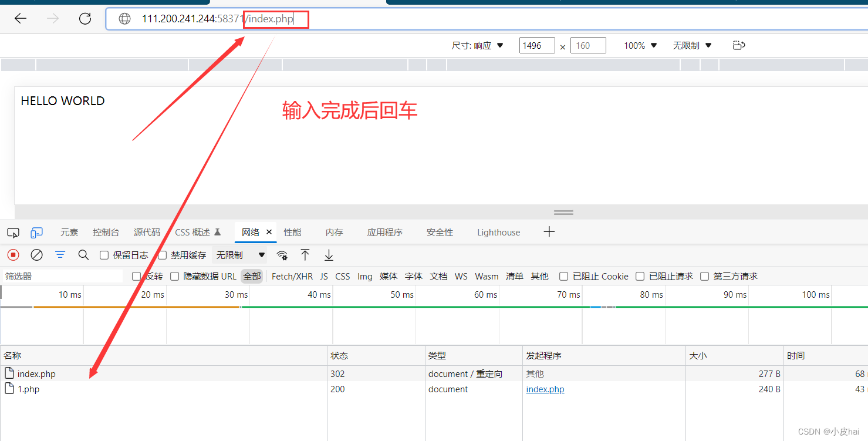Go back with the browser back arrow
Viewport: 868px width, 441px height.
pyautogui.click(x=21, y=19)
